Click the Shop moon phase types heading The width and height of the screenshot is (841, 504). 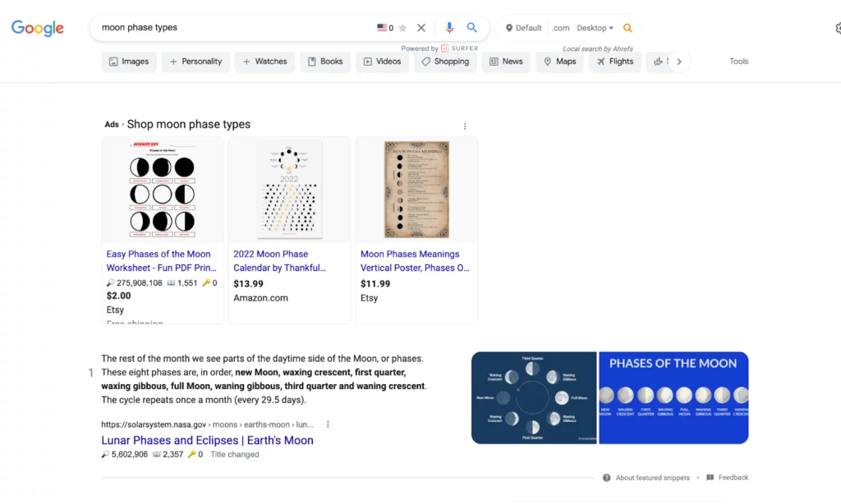(x=189, y=125)
